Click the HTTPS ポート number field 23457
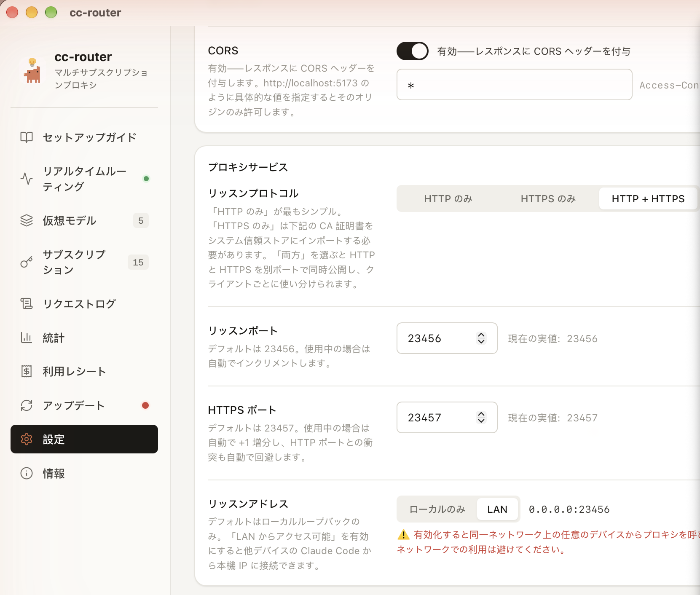 pos(447,418)
